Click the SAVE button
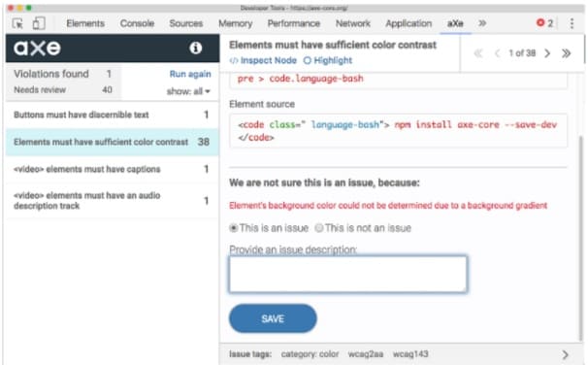The image size is (588, 365). click(x=273, y=318)
